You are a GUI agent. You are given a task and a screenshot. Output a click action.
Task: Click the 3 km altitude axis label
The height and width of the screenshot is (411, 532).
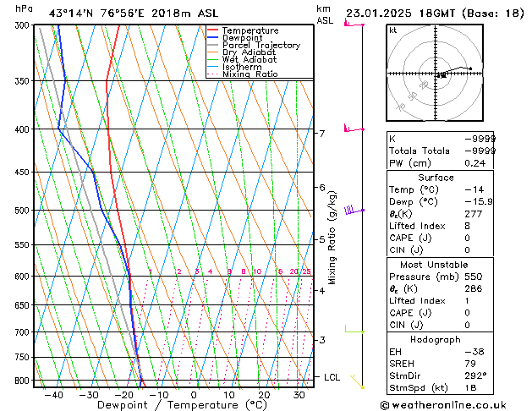click(x=322, y=340)
